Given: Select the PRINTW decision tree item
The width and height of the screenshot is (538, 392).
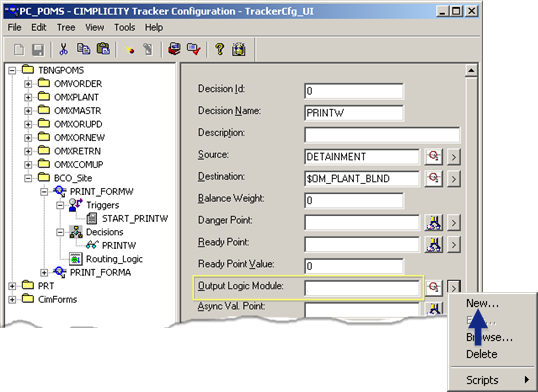Looking at the screenshot, I should tap(119, 245).
